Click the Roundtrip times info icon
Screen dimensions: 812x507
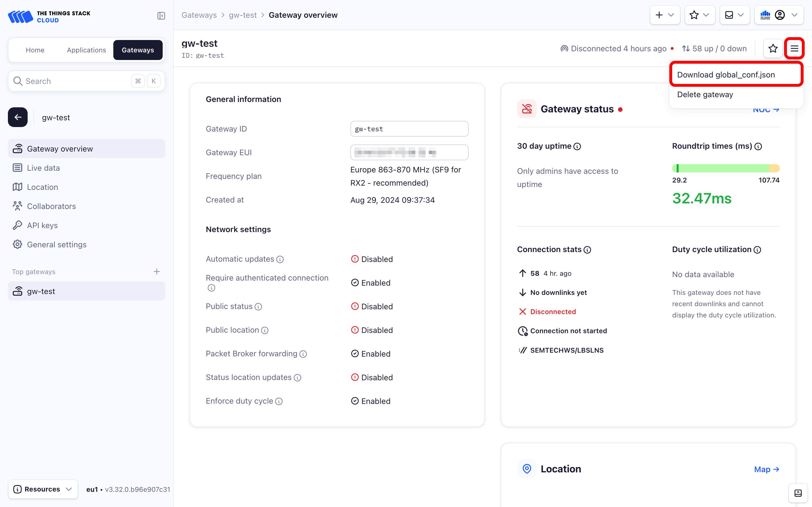(758, 146)
